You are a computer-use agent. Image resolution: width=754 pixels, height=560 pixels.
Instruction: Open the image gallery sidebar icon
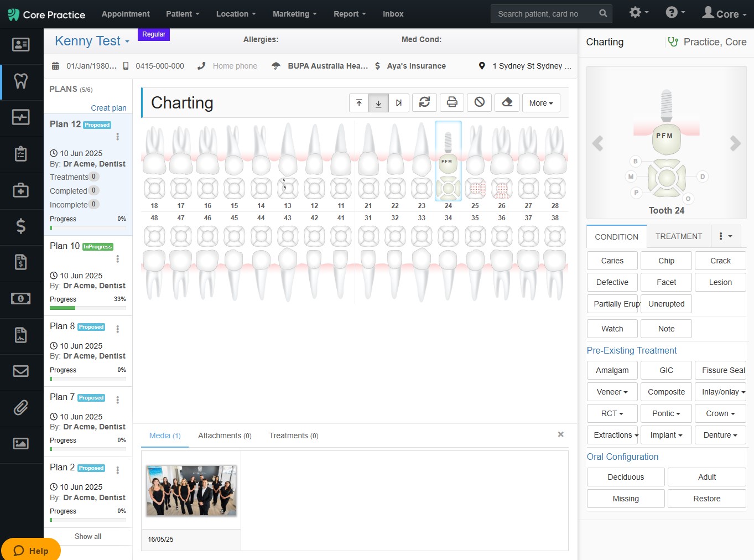pyautogui.click(x=21, y=443)
